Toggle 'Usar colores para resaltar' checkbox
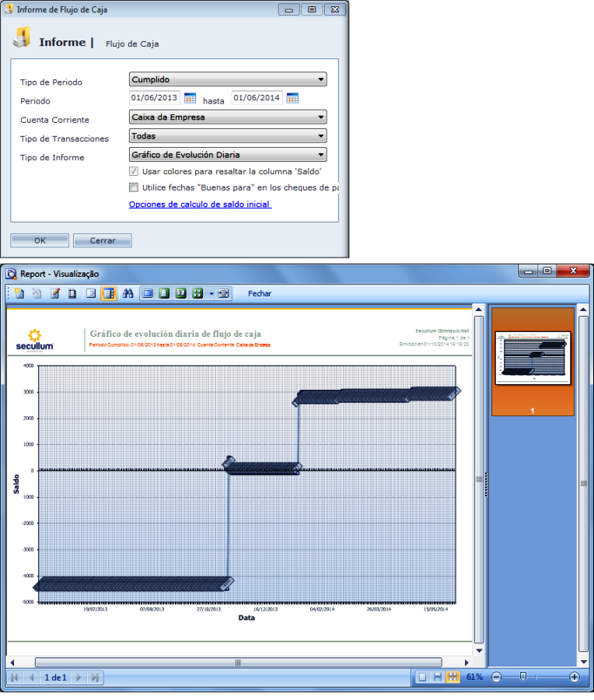Viewport: 594px width, 700px height. tap(134, 171)
